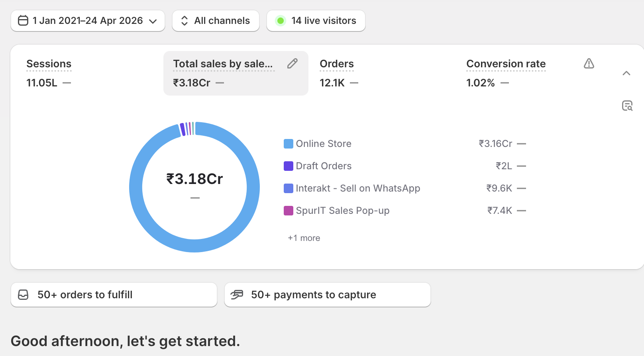
Task: Click the Online Store blue legend swatch
Action: point(289,144)
